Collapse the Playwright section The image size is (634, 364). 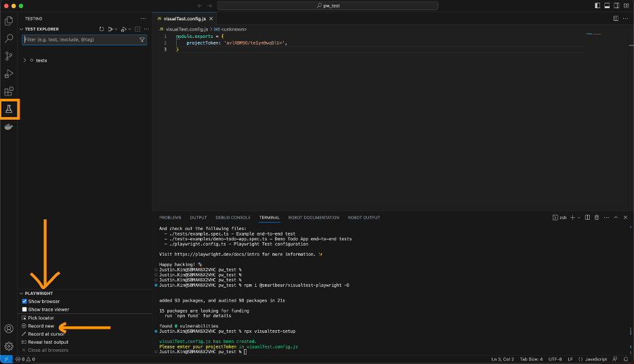coord(22,294)
